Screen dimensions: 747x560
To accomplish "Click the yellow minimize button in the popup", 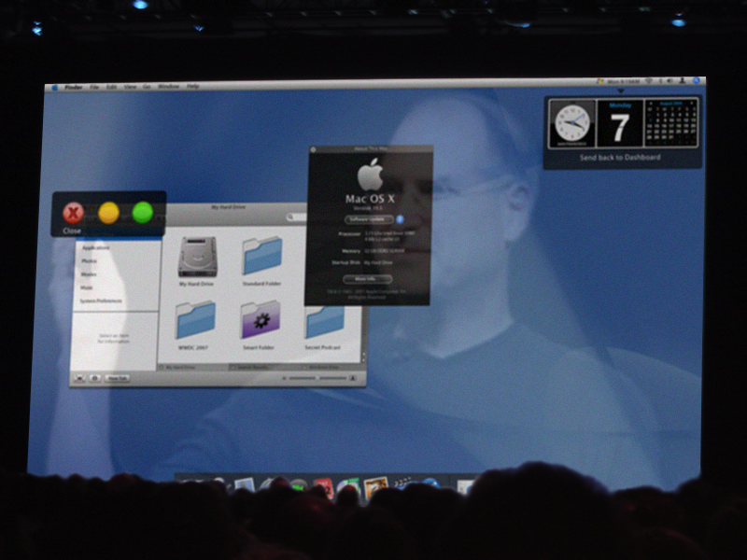I will tap(108, 213).
